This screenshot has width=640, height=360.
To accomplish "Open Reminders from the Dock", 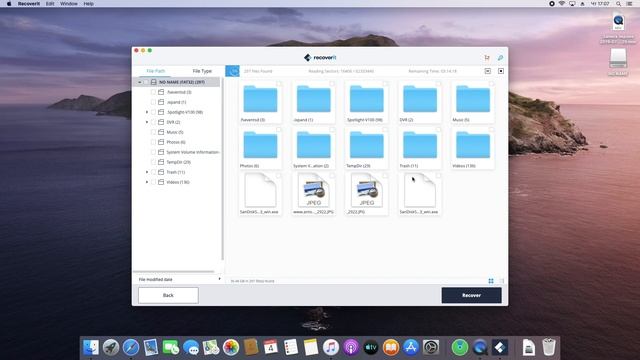I will pos(291,347).
